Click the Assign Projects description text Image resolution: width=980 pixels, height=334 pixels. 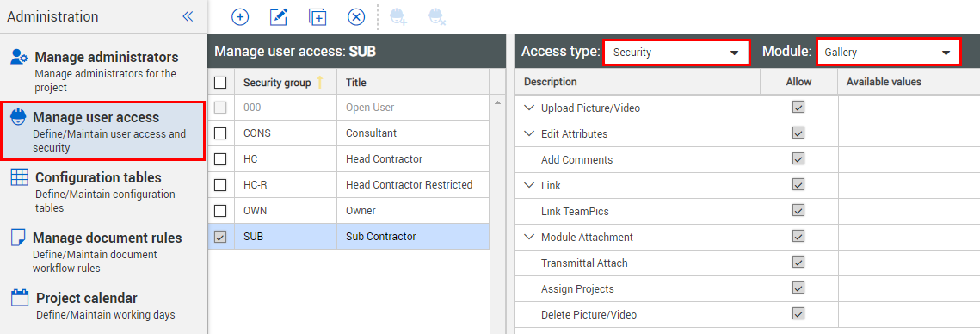coord(577,289)
